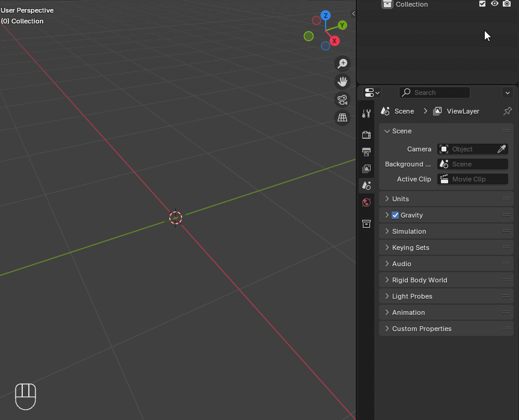Hide the Collection with the eye toggle
Viewport: 519px width, 420px height.
point(494,4)
